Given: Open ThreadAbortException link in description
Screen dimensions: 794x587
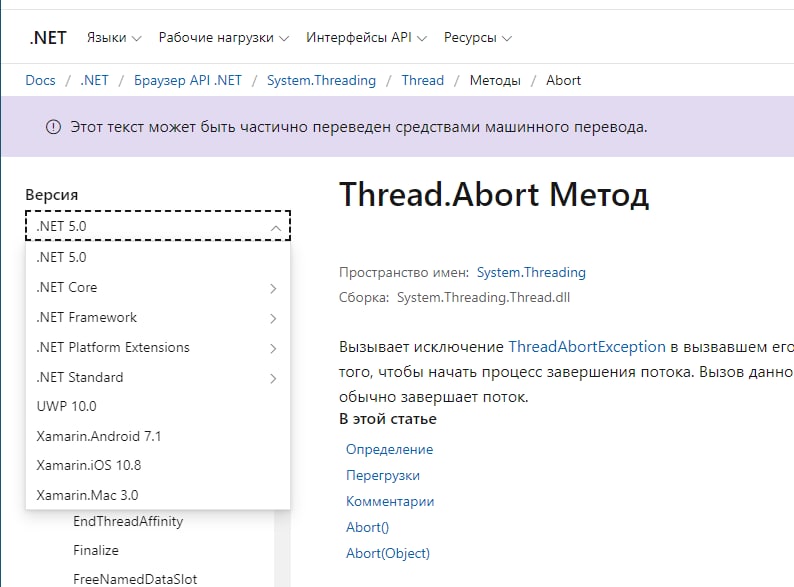Looking at the screenshot, I should (x=587, y=347).
